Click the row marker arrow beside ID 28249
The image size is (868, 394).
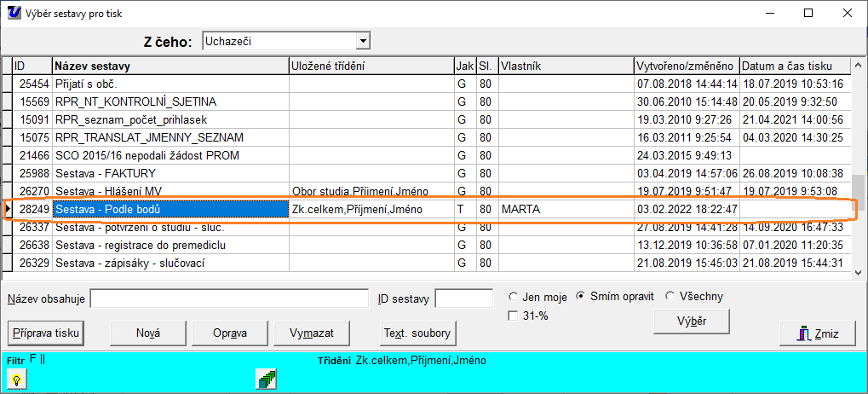point(7,210)
